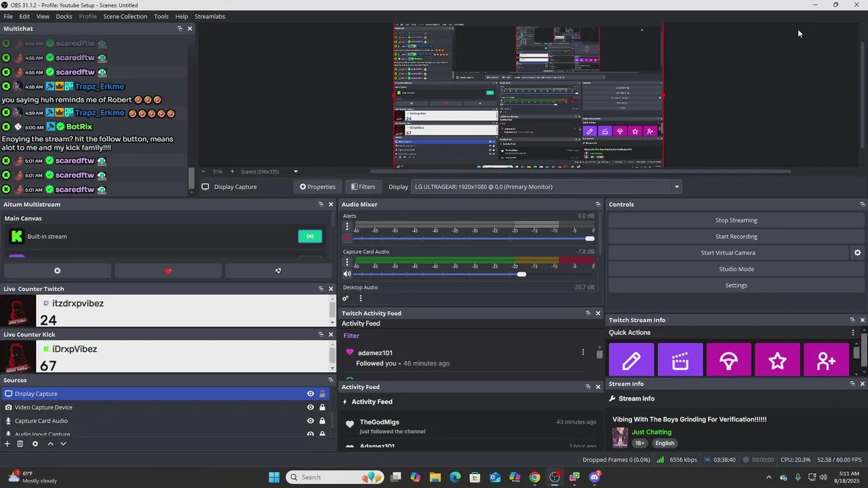868x488 pixels.
Task: Open preview scaling dropdown arrow
Action: (x=296, y=171)
